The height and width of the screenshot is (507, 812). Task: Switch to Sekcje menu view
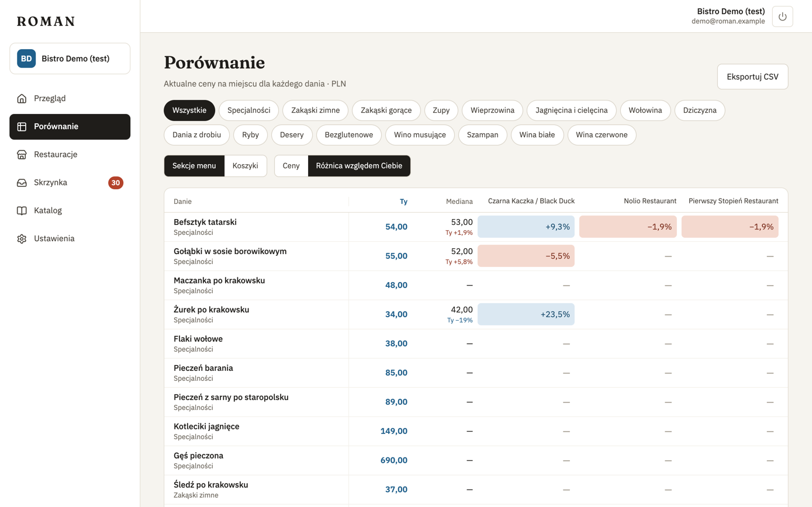point(194,166)
